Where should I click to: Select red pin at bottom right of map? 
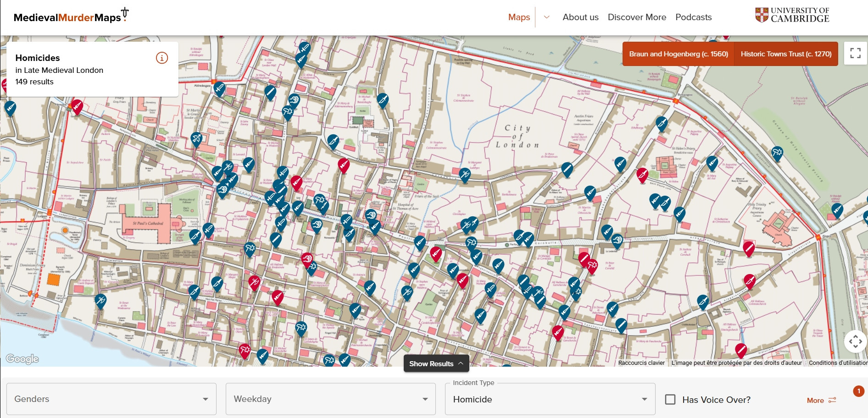(x=741, y=352)
